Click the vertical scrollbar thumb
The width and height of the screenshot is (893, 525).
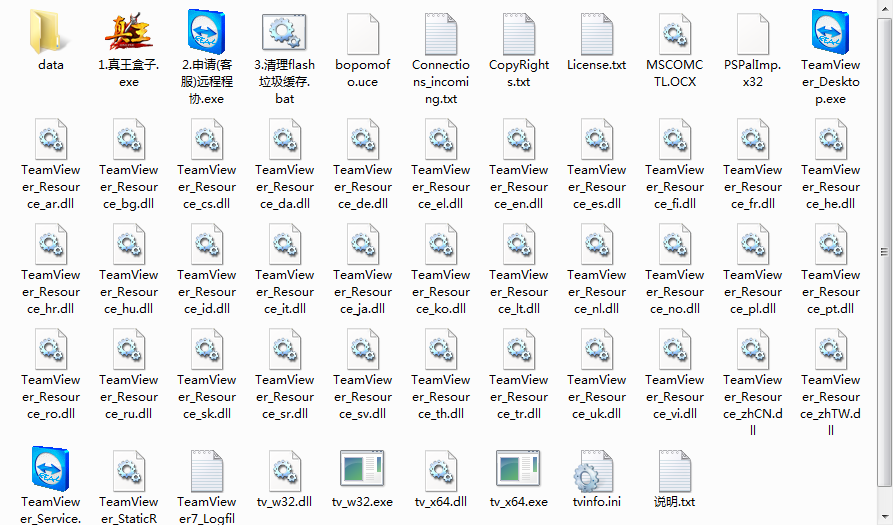tap(884, 253)
